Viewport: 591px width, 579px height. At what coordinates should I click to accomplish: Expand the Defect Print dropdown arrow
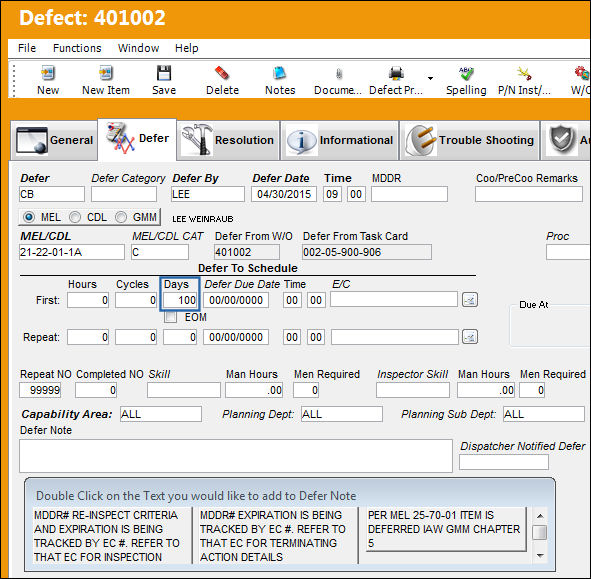click(x=430, y=78)
